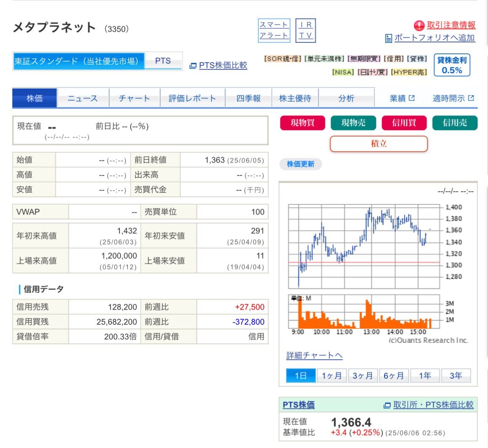The width and height of the screenshot is (488, 448).
Task: Click the 前週比 value -372,800
Action: [x=248, y=322]
